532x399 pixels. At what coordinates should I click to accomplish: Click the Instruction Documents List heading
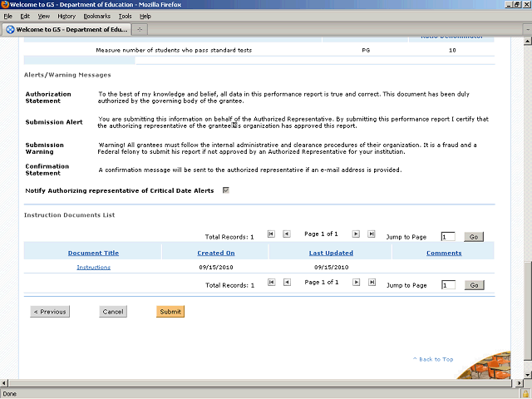point(69,215)
